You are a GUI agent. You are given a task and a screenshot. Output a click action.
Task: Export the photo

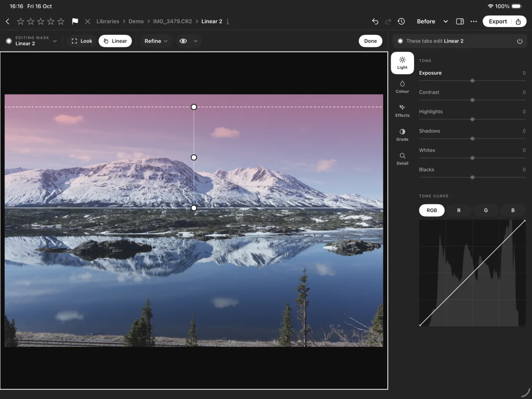[497, 21]
